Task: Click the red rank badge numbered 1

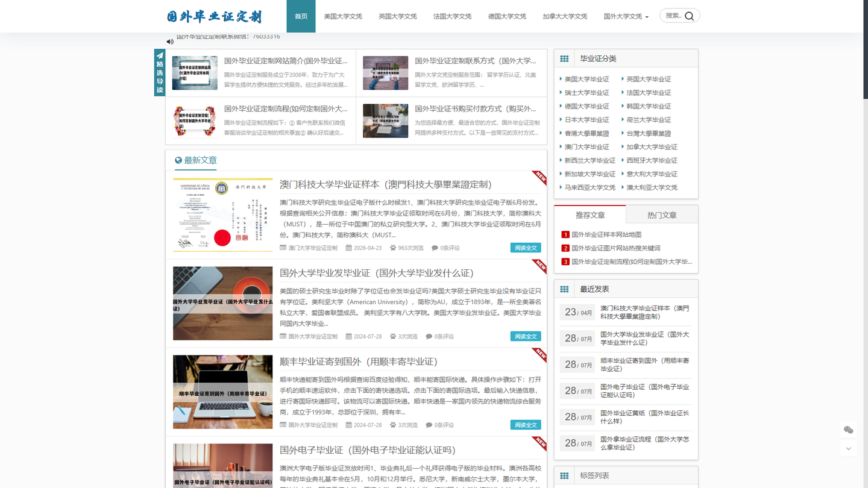Action: coord(565,235)
